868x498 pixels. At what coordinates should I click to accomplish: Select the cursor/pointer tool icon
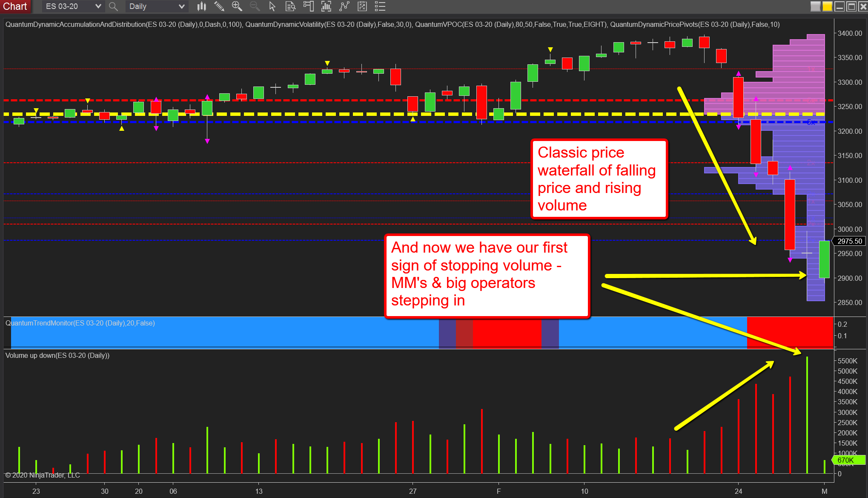pos(271,6)
